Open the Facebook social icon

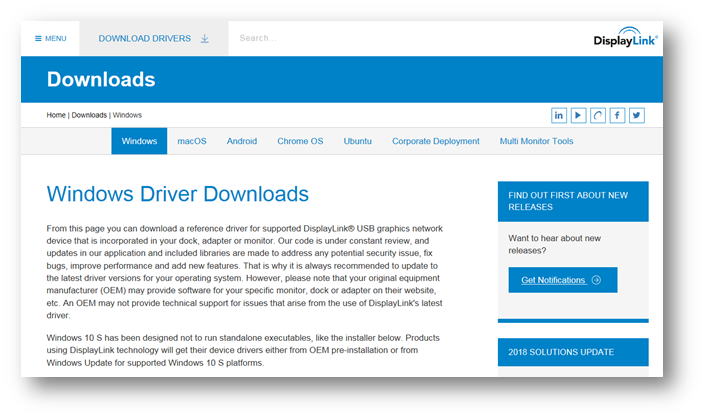(617, 116)
